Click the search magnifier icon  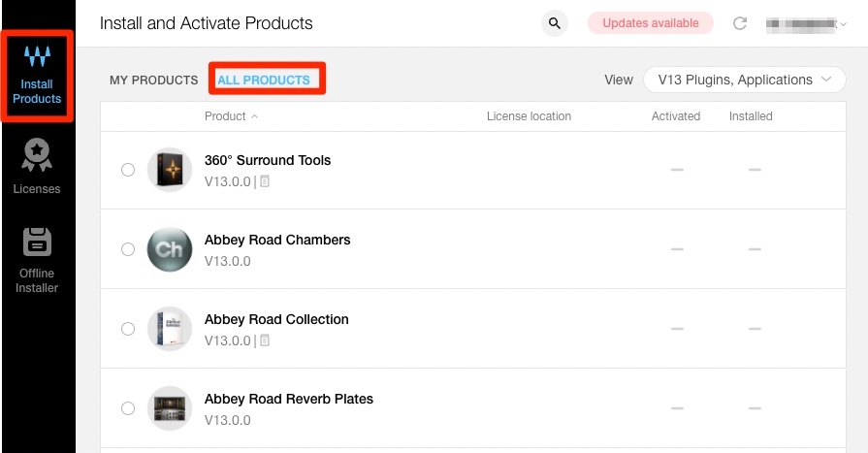pos(554,23)
